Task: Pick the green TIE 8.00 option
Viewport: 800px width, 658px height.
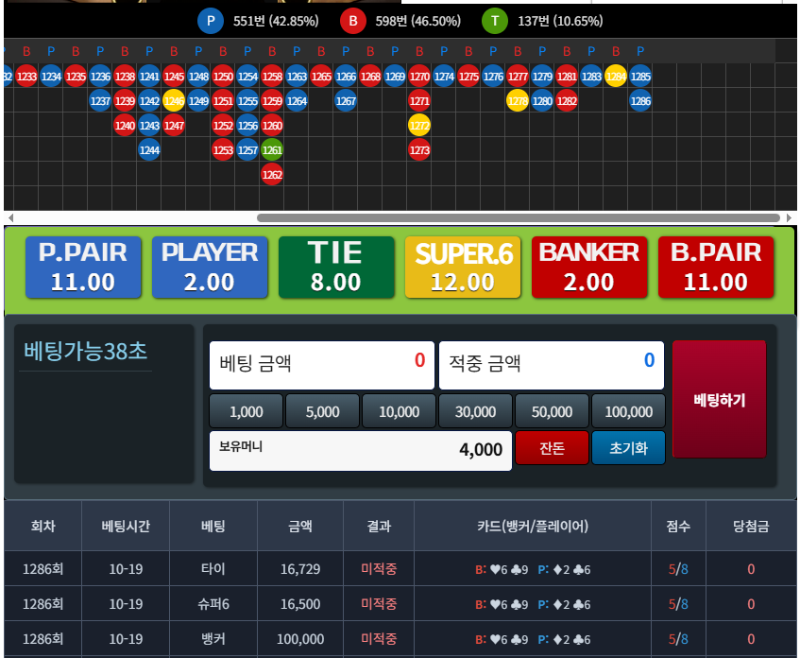Action: pyautogui.click(x=336, y=267)
